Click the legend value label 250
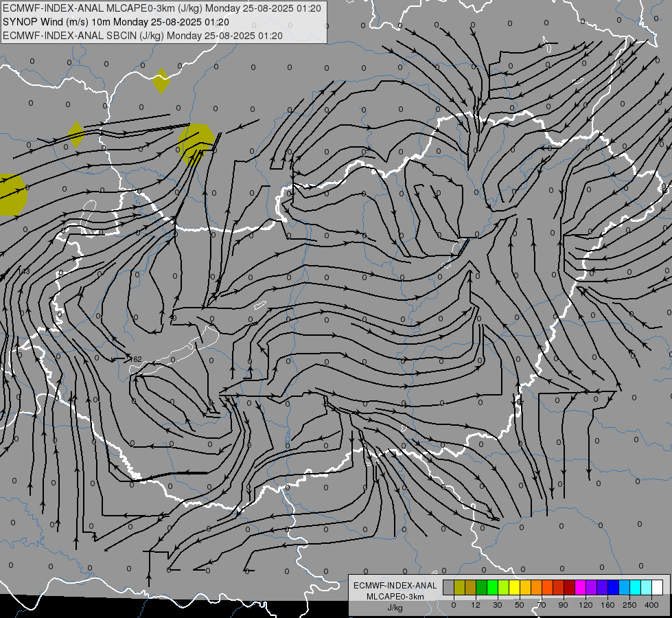This screenshot has height=618, width=672. coord(629,605)
